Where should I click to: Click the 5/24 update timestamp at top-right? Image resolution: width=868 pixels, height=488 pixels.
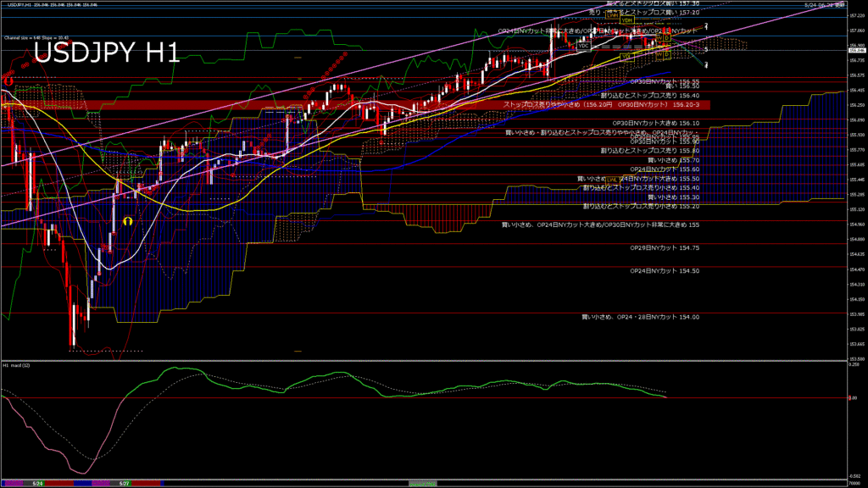825,4
